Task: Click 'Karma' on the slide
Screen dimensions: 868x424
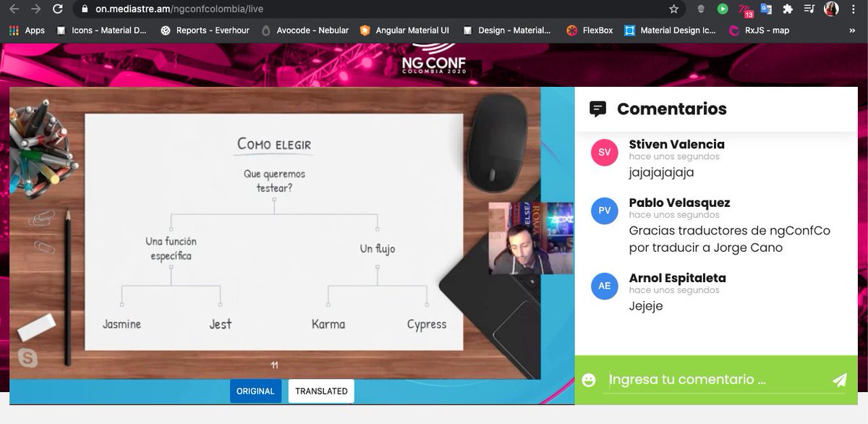Action: click(x=328, y=324)
